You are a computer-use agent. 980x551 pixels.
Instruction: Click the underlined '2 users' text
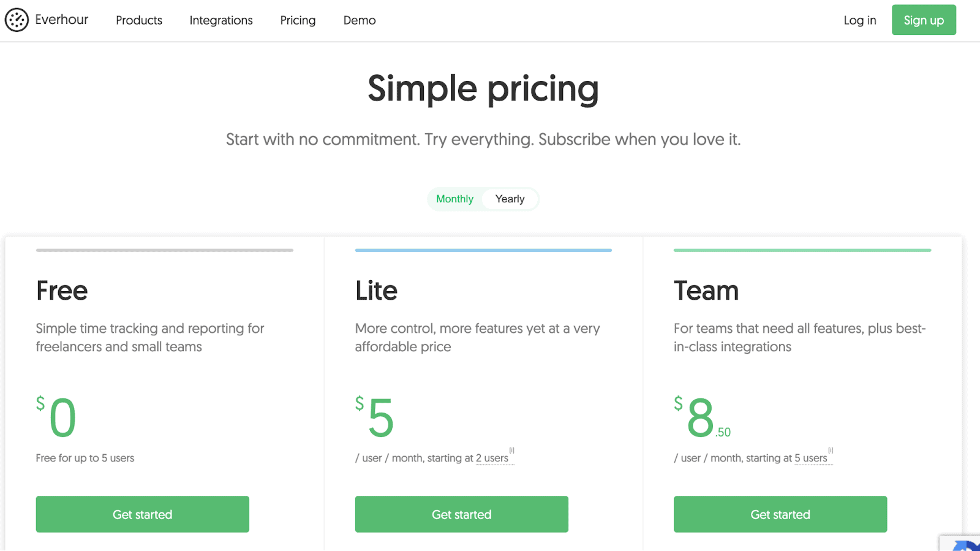(x=492, y=458)
